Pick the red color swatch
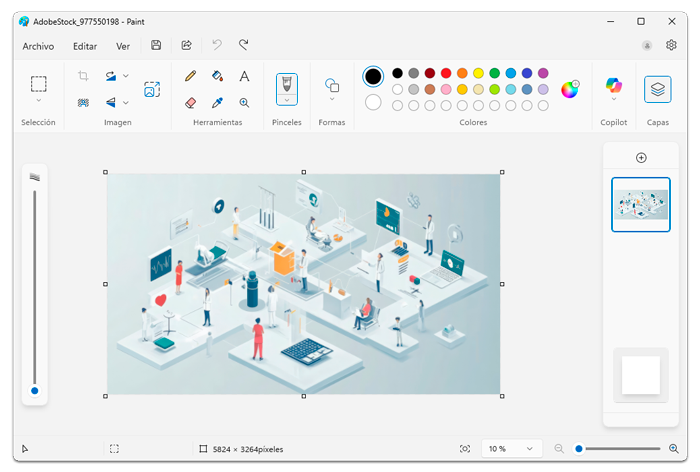This screenshot has height=472, width=700. pyautogui.click(x=446, y=73)
